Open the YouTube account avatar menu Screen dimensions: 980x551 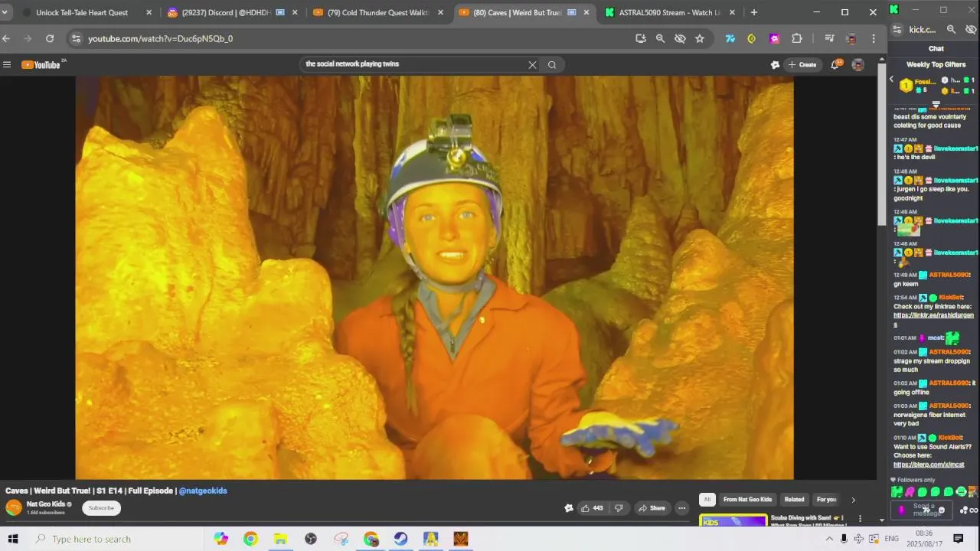coord(858,64)
